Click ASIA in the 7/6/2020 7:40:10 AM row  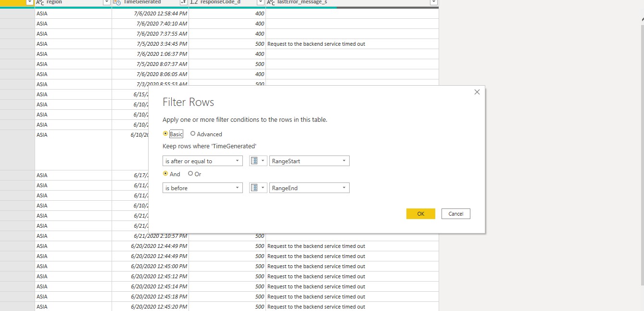pos(73,24)
